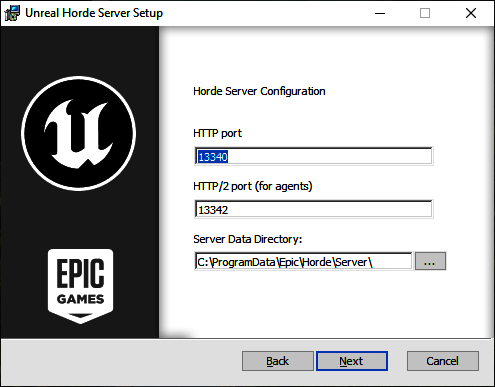
Task: Minimize the setup window
Action: click(x=380, y=13)
